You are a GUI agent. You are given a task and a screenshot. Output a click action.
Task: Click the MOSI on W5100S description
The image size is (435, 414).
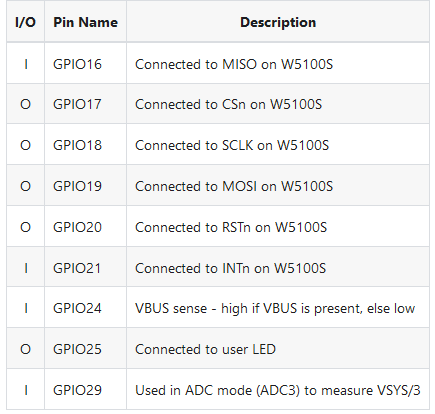click(234, 186)
